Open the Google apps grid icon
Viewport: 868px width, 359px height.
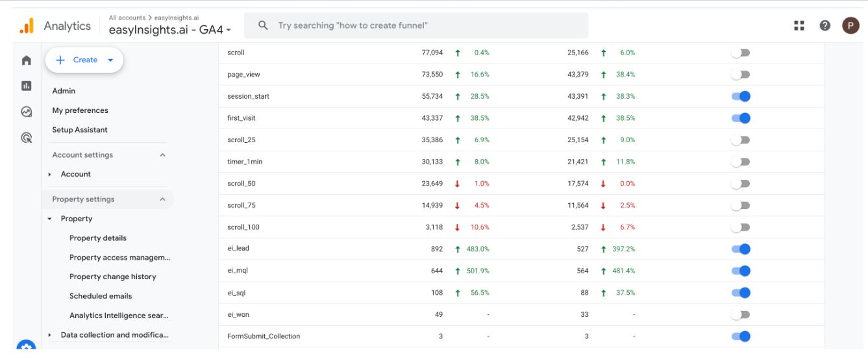click(799, 25)
